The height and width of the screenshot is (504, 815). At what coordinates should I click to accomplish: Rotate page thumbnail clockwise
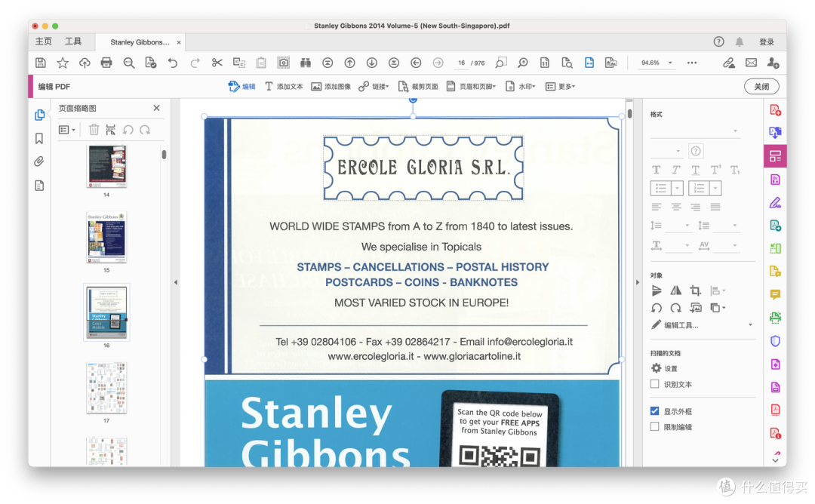(145, 129)
